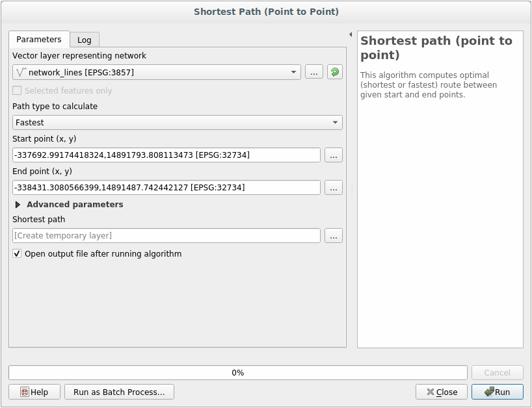Switch to the Parameters tab
This screenshot has height=408, width=532.
pos(38,39)
